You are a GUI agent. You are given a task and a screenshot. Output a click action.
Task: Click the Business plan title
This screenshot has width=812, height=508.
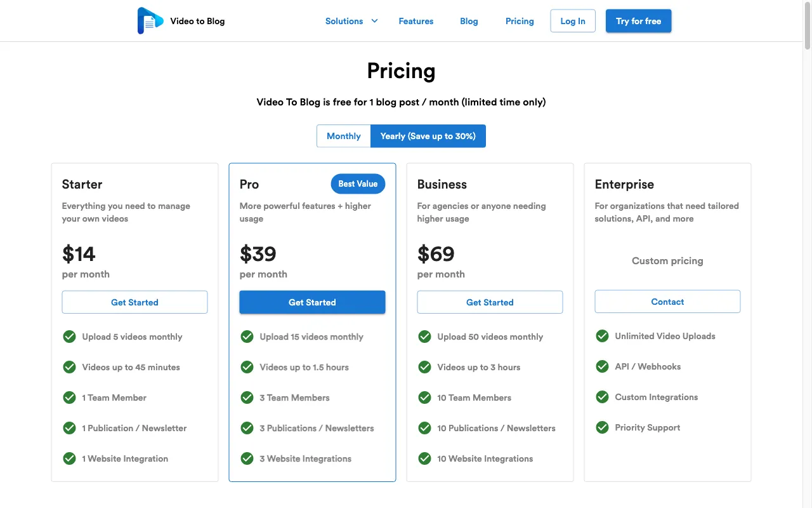pyautogui.click(x=442, y=184)
